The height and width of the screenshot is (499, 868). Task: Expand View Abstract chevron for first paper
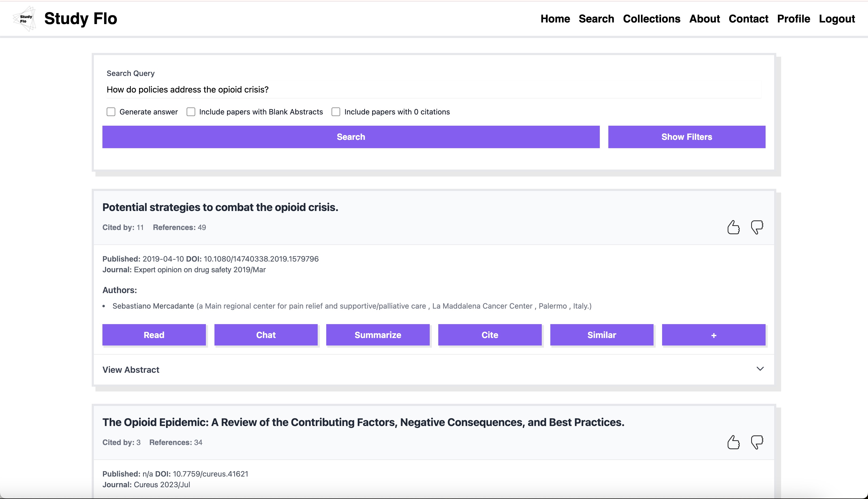pyautogui.click(x=760, y=369)
